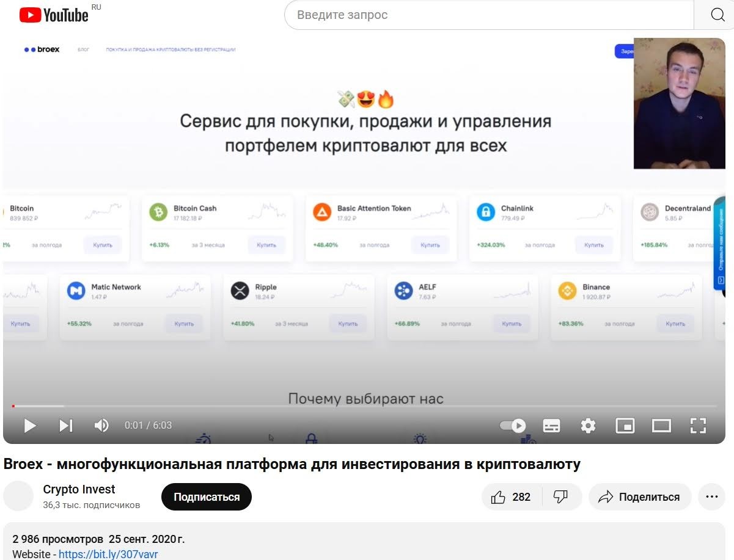Image resolution: width=734 pixels, height=560 pixels.
Task: Mute the video volume
Action: tap(101, 425)
